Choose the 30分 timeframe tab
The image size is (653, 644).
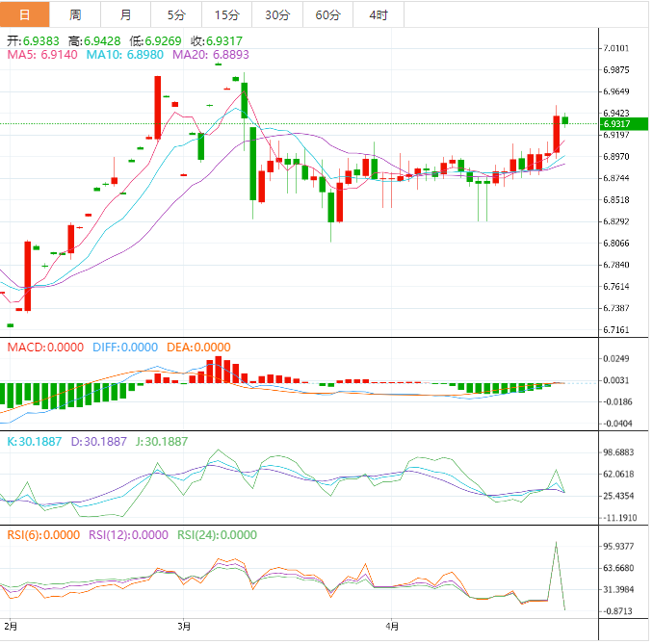point(276,14)
